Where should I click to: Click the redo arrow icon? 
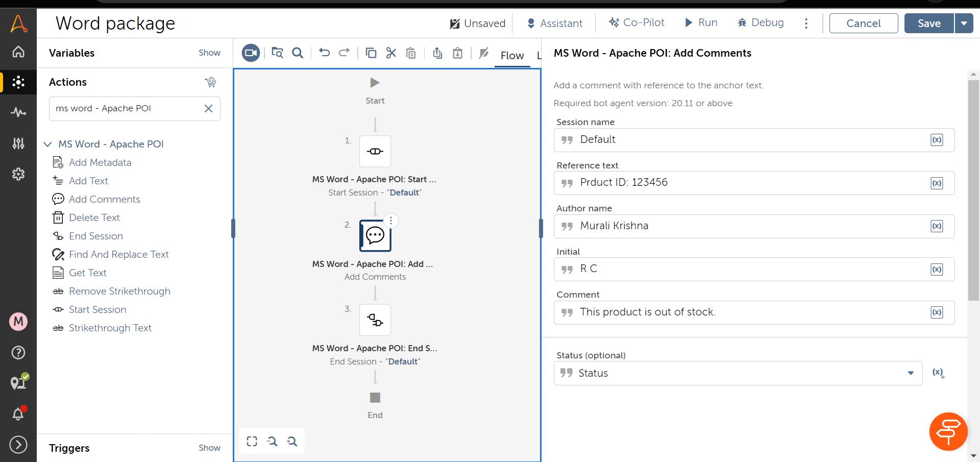[x=345, y=53]
